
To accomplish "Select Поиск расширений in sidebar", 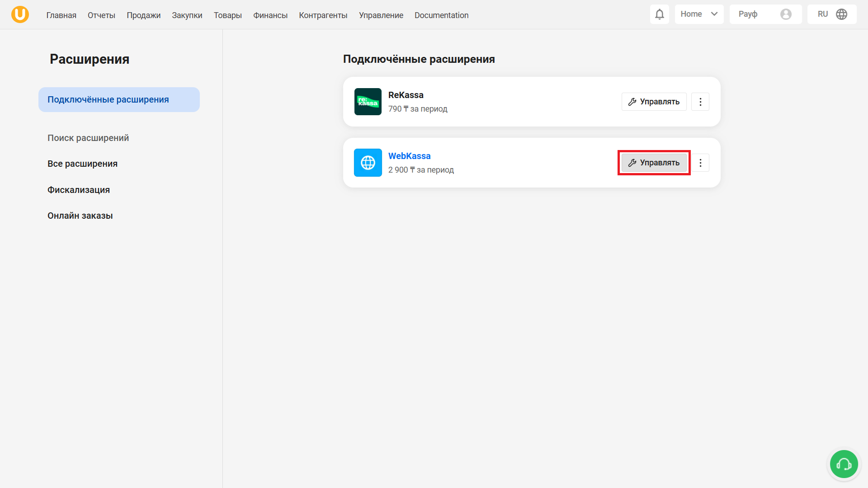I will tap(88, 138).
